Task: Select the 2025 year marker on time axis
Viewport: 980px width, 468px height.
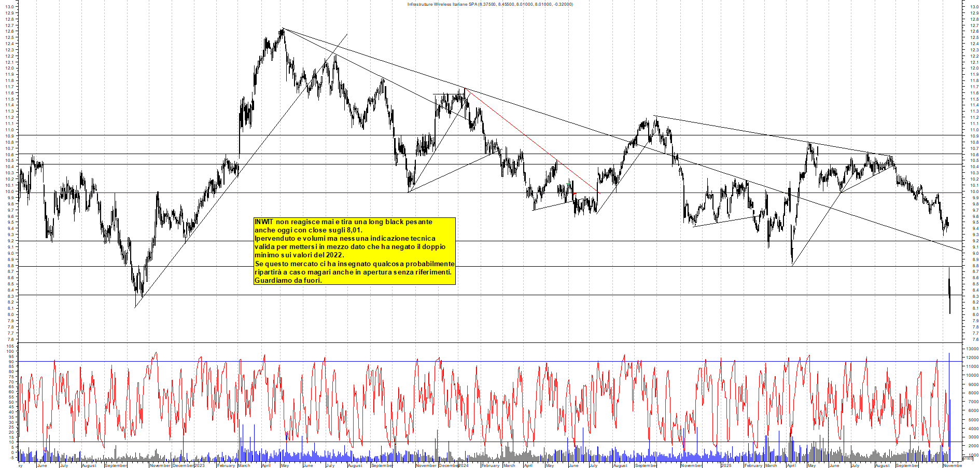Action: (x=726, y=465)
